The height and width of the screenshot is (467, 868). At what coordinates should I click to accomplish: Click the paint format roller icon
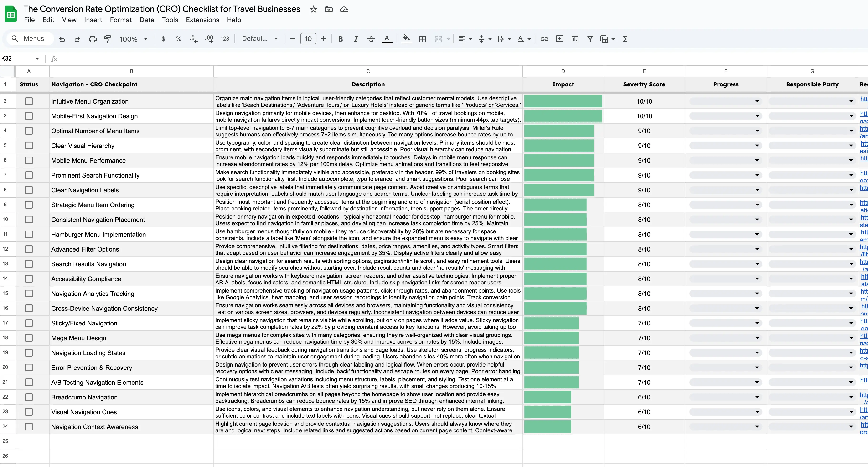[108, 39]
